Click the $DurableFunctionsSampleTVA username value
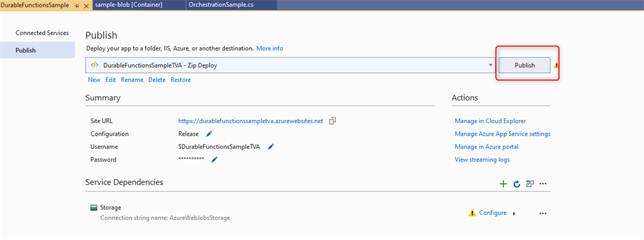Image resolution: width=644 pixels, height=240 pixels. click(x=219, y=146)
